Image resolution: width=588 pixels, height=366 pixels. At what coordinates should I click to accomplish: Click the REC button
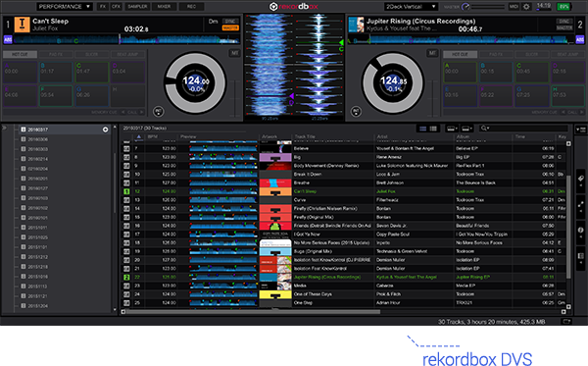(191, 7)
